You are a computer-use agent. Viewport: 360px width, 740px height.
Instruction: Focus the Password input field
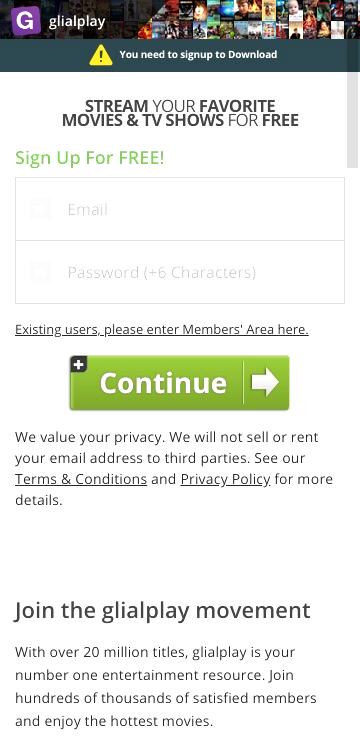(x=180, y=272)
